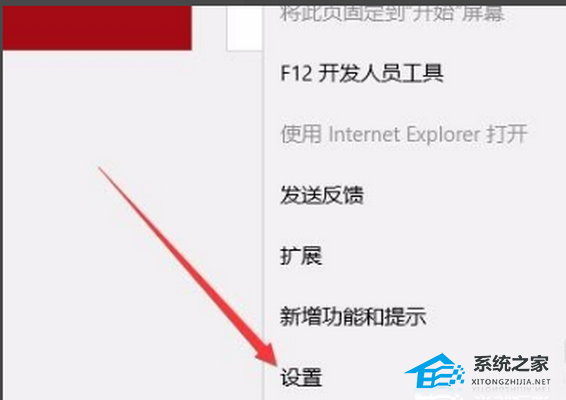Click the pixel squares on the house logo

tap(457, 375)
